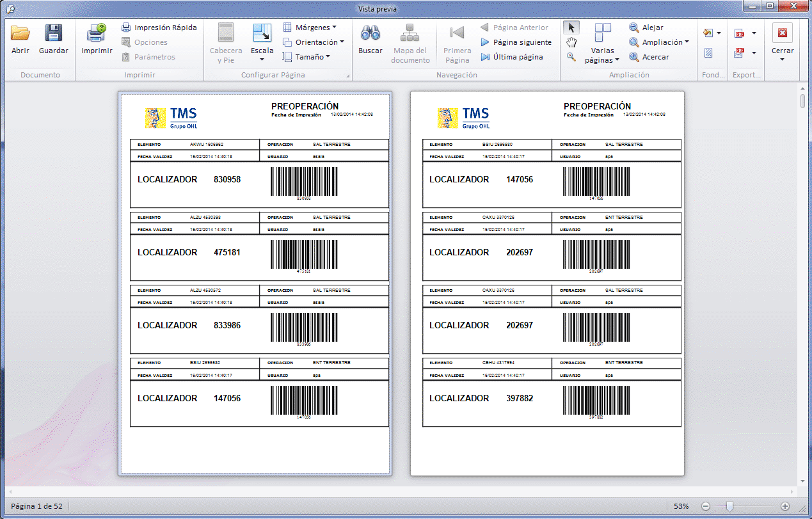Click the vertical scrollbar up arrow
The height and width of the screenshot is (519, 812).
(803, 89)
